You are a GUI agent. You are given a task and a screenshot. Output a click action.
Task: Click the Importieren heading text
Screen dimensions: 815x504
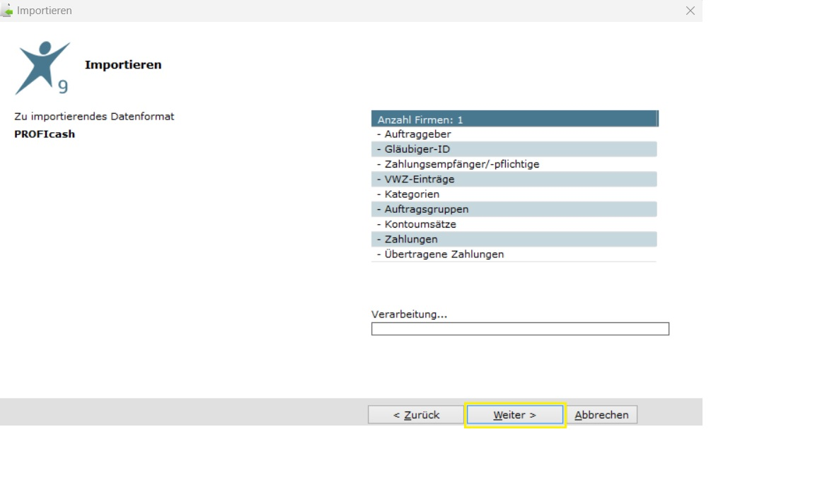[x=123, y=65]
